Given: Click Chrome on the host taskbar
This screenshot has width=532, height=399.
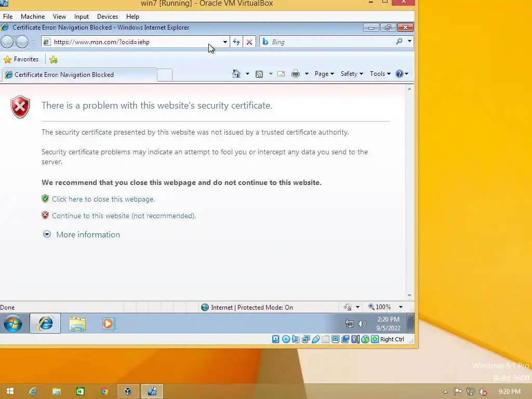Looking at the screenshot, I should 104,391.
